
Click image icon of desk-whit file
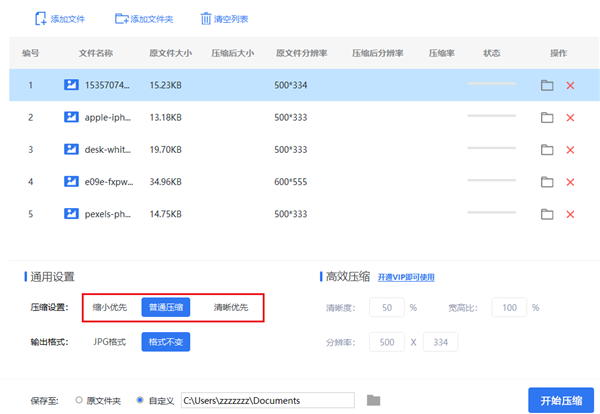pyautogui.click(x=71, y=149)
